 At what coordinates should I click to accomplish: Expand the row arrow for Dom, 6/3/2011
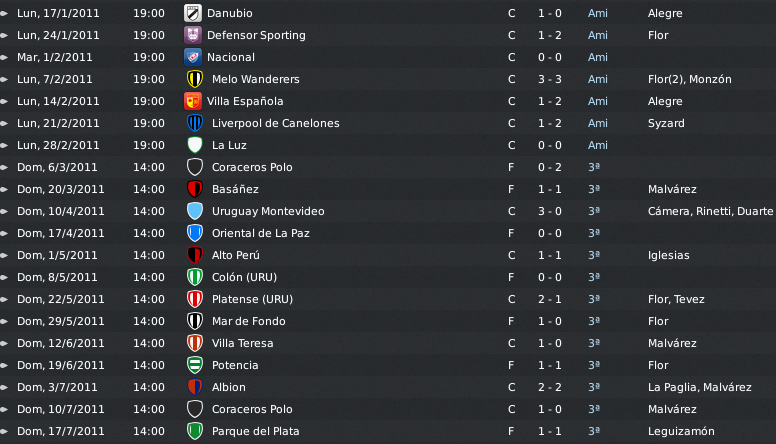tap(4, 167)
